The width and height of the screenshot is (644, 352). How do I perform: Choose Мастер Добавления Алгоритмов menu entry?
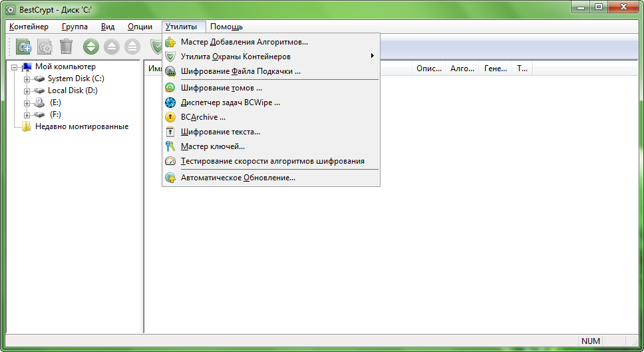point(271,42)
